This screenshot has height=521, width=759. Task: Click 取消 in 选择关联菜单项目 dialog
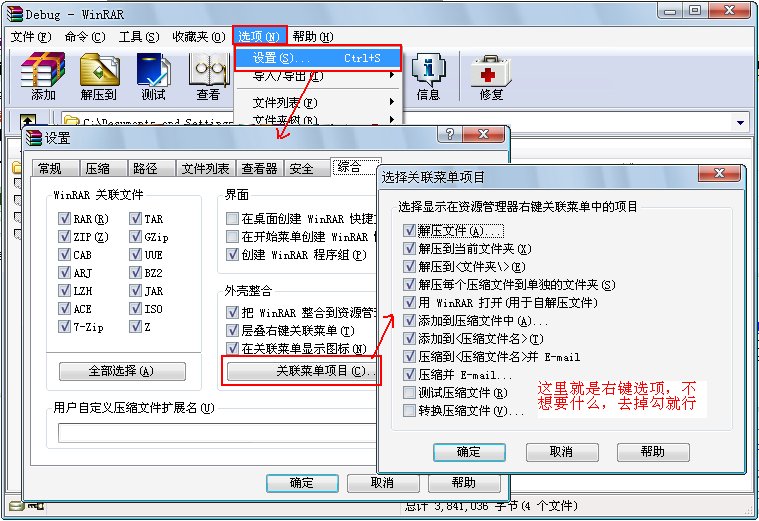click(x=562, y=452)
